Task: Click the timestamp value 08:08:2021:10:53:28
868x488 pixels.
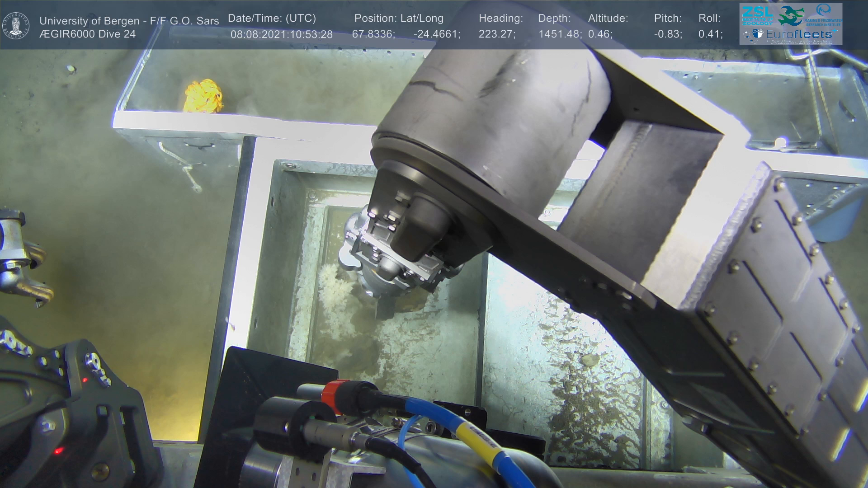Action: pos(281,34)
